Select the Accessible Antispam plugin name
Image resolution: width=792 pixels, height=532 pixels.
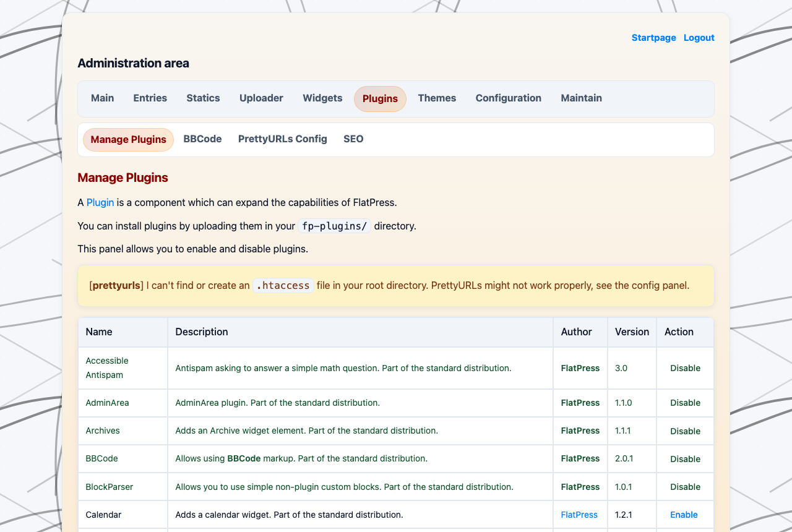[107, 368]
